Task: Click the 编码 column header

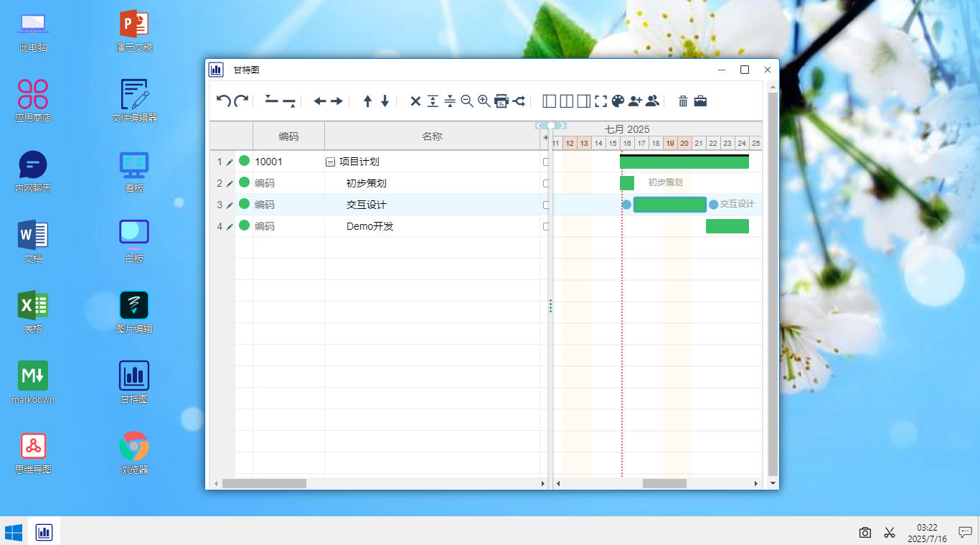Action: click(288, 136)
